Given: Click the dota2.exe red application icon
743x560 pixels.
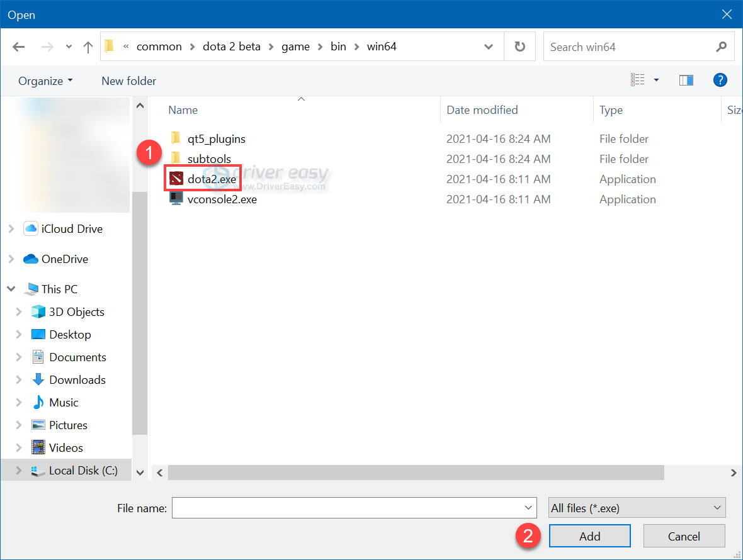Looking at the screenshot, I should (176, 179).
